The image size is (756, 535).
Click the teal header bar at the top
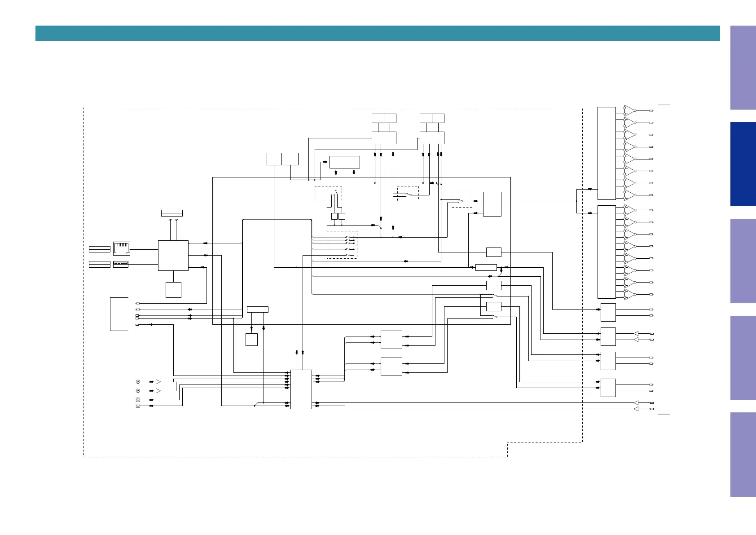click(x=378, y=33)
